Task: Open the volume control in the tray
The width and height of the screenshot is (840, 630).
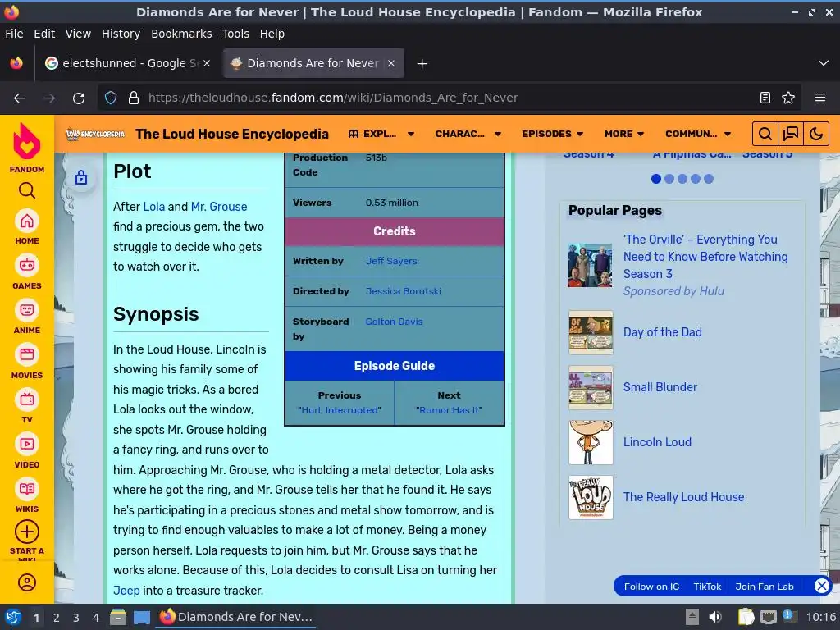Action: pyautogui.click(x=715, y=617)
